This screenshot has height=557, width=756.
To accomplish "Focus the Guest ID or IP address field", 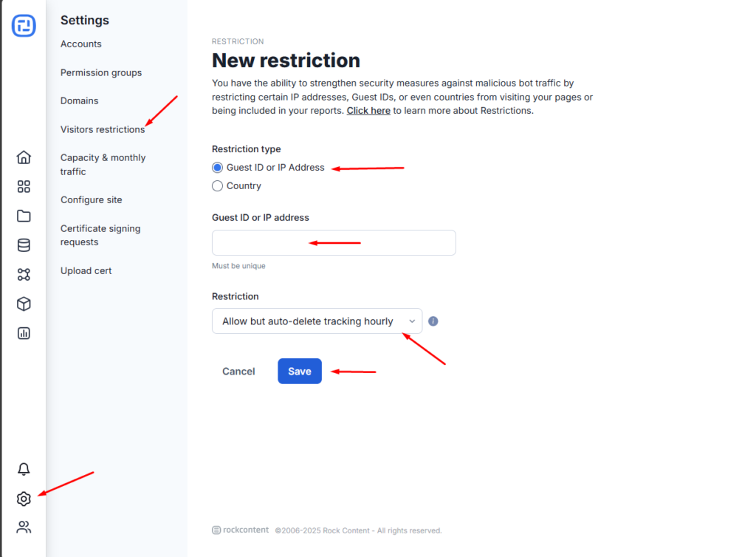I will (x=334, y=242).
